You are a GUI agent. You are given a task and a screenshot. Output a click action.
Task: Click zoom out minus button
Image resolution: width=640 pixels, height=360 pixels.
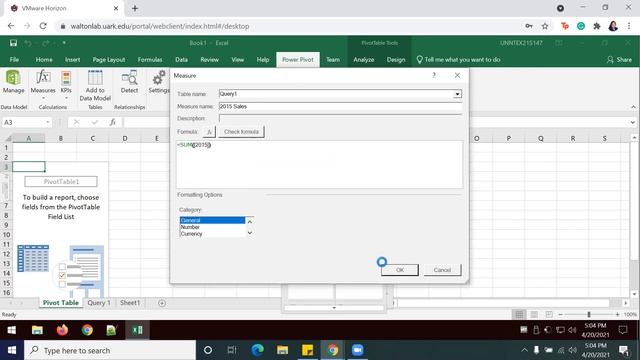pyautogui.click(x=560, y=314)
